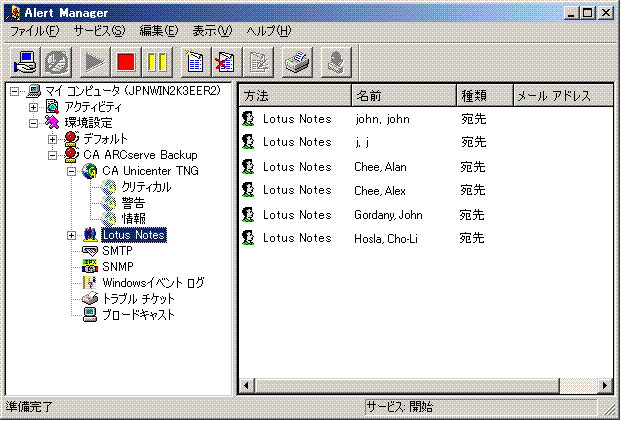The height and width of the screenshot is (422, 621).
Task: Open the 編集(E) menu
Action: coord(159,31)
